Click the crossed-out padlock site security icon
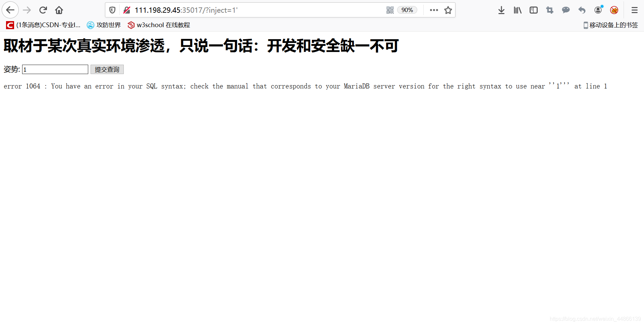Image resolution: width=644 pixels, height=325 pixels. 127,10
